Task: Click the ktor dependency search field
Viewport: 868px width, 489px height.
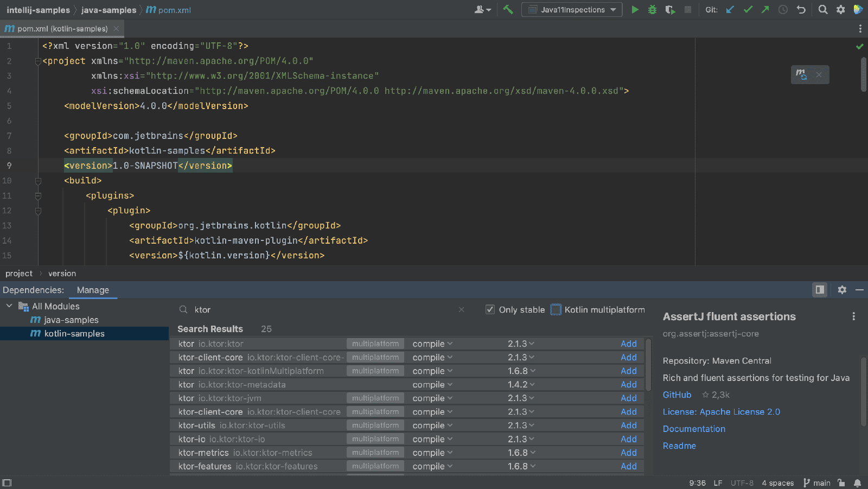Action: [323, 309]
